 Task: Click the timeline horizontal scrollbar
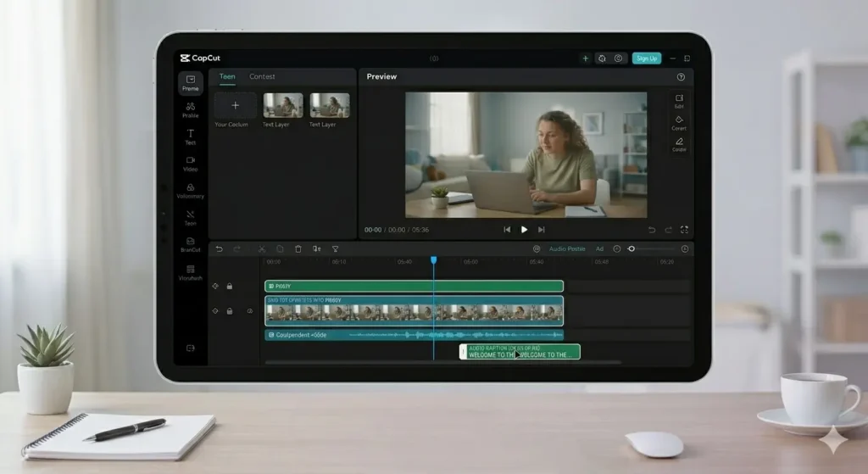(x=442, y=363)
